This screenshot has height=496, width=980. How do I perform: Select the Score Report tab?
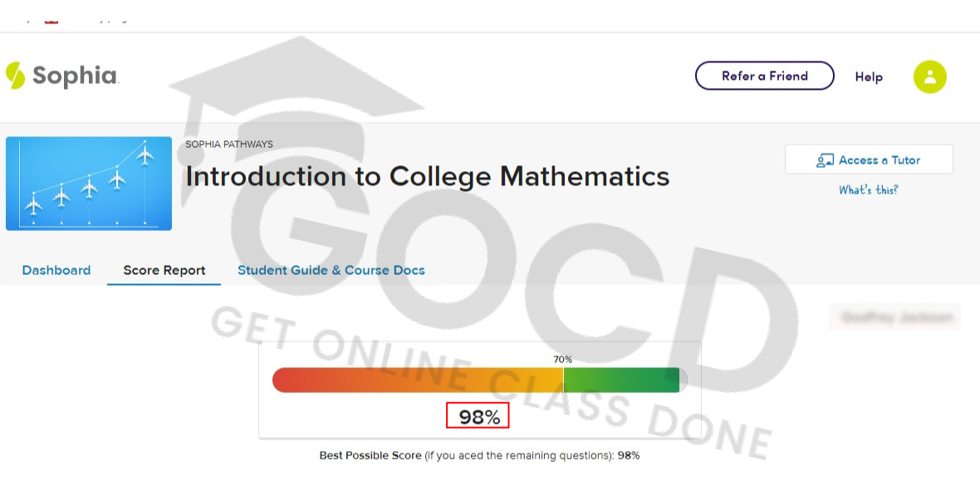[x=164, y=270]
